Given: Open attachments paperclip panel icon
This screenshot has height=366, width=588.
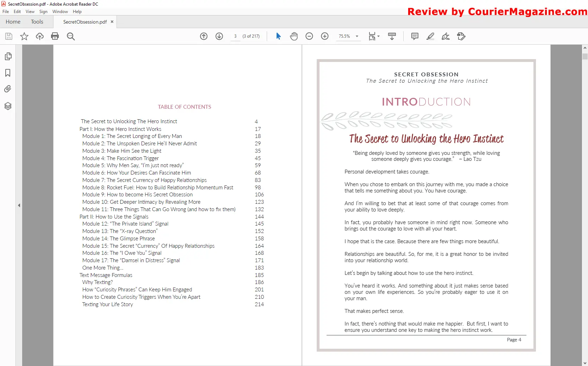Looking at the screenshot, I should point(8,89).
